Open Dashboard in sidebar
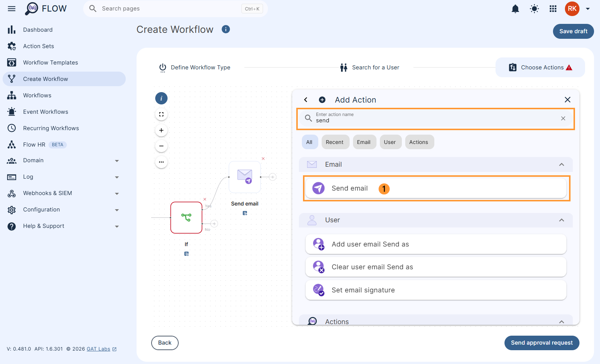600x364 pixels. (x=64, y=30)
